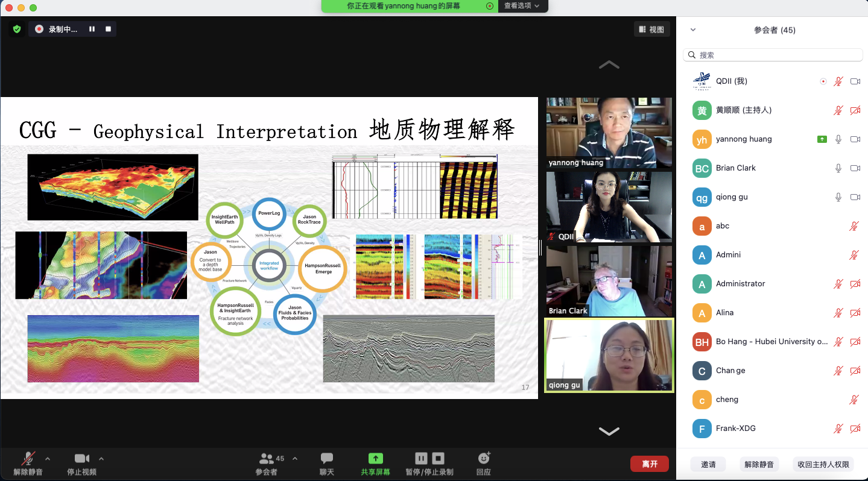The width and height of the screenshot is (868, 481).
Task: Click the green encryption shield icon
Action: 17,29
